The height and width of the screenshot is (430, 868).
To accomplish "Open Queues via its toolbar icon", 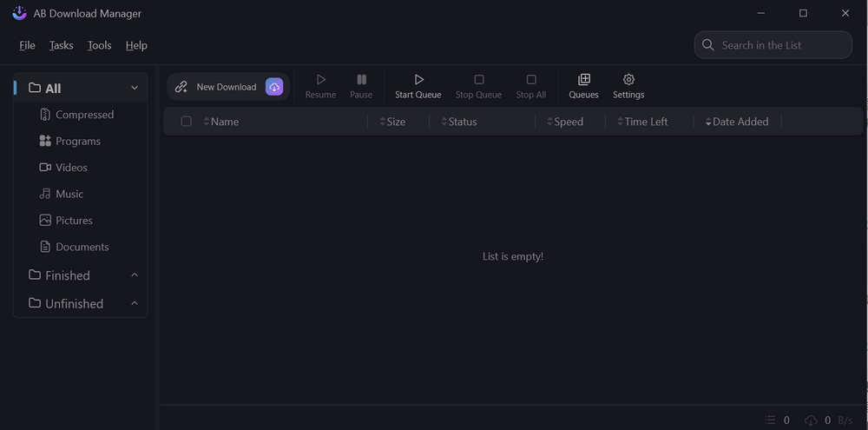I will pos(584,80).
